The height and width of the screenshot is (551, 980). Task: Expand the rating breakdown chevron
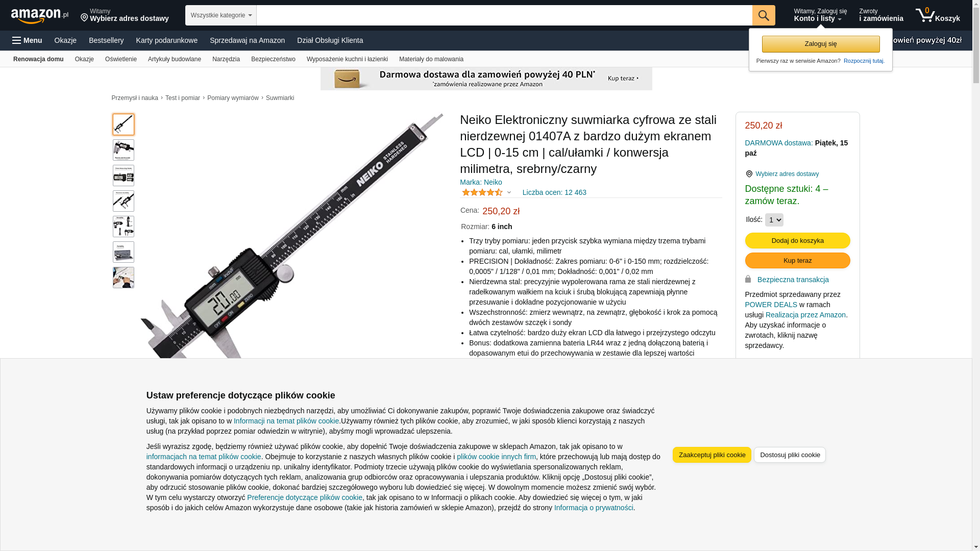click(509, 192)
